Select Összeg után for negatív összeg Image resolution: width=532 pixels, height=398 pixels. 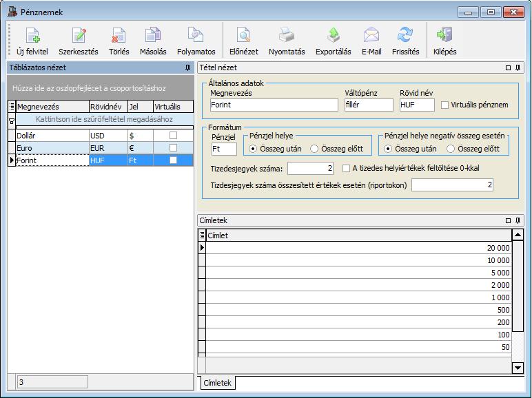(x=388, y=149)
